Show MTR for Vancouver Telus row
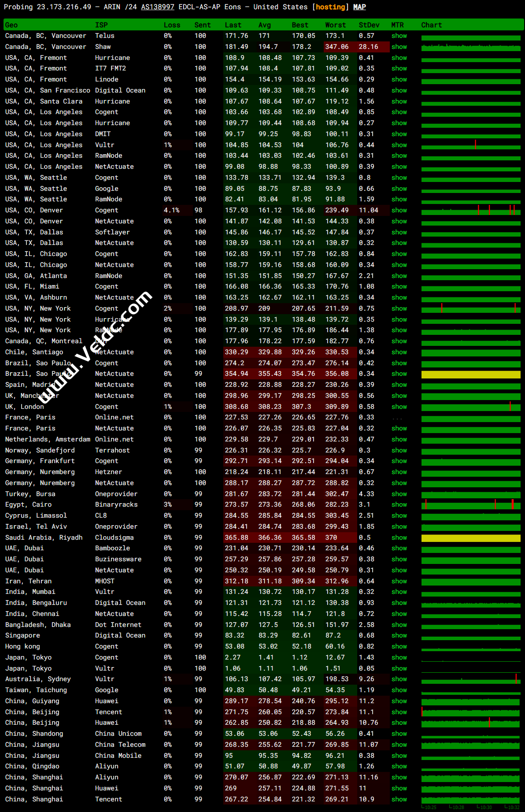 point(399,36)
